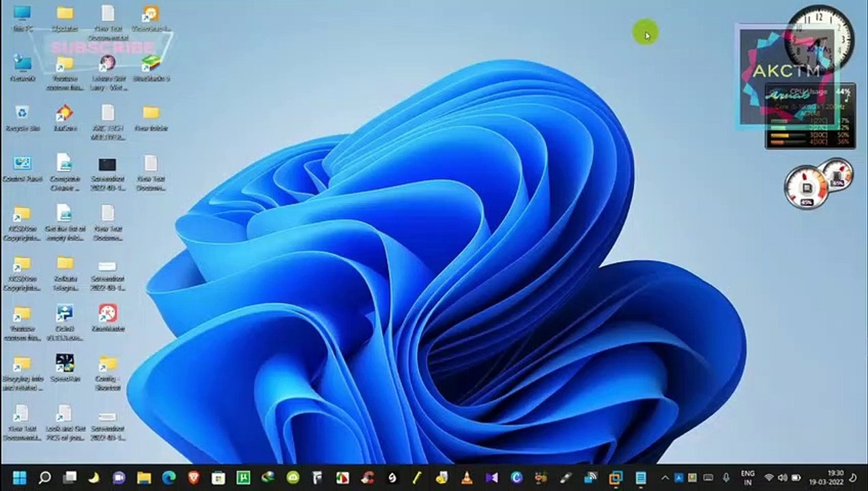Open the New folder desktop icon
Viewport: 868px width, 491px height.
151,117
